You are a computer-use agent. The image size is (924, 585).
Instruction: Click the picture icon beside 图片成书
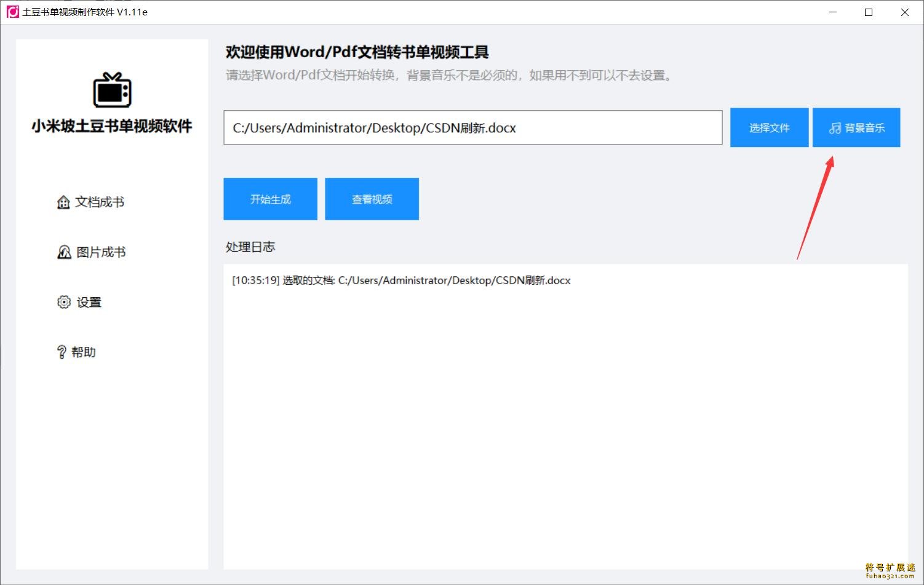64,252
